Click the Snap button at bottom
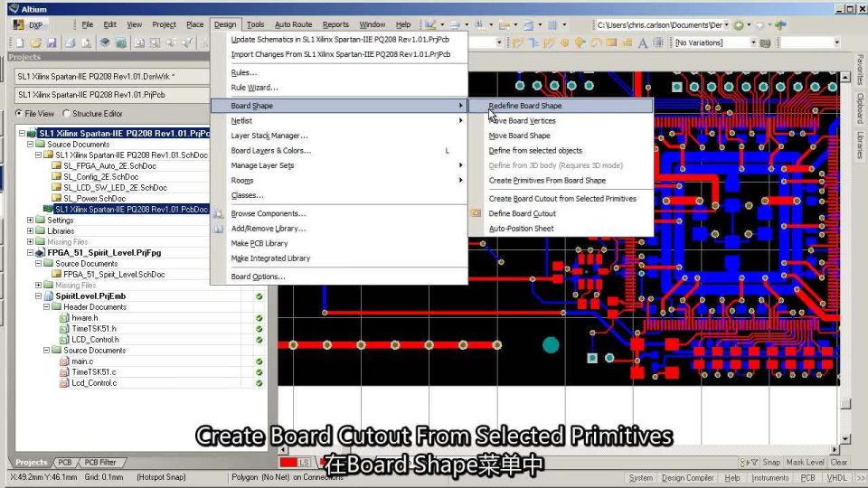 click(771, 462)
